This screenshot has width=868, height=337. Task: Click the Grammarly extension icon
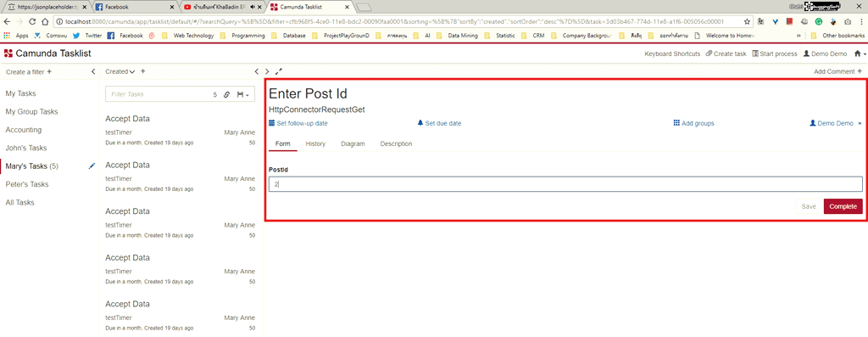818,21
